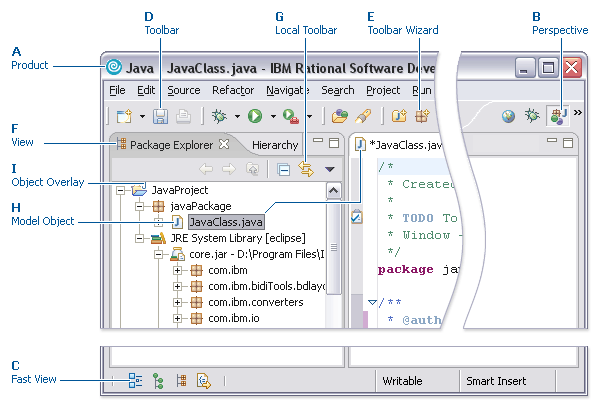Click the New Java Class wizard icon
This screenshot has width=601, height=405.
(399, 115)
